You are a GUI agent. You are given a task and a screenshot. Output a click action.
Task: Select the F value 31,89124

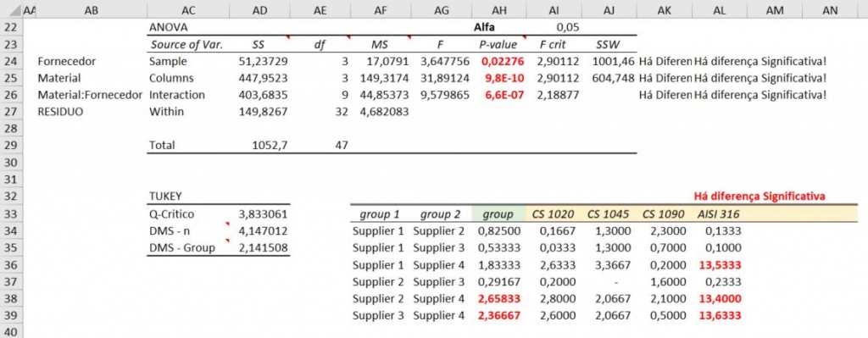point(444,78)
